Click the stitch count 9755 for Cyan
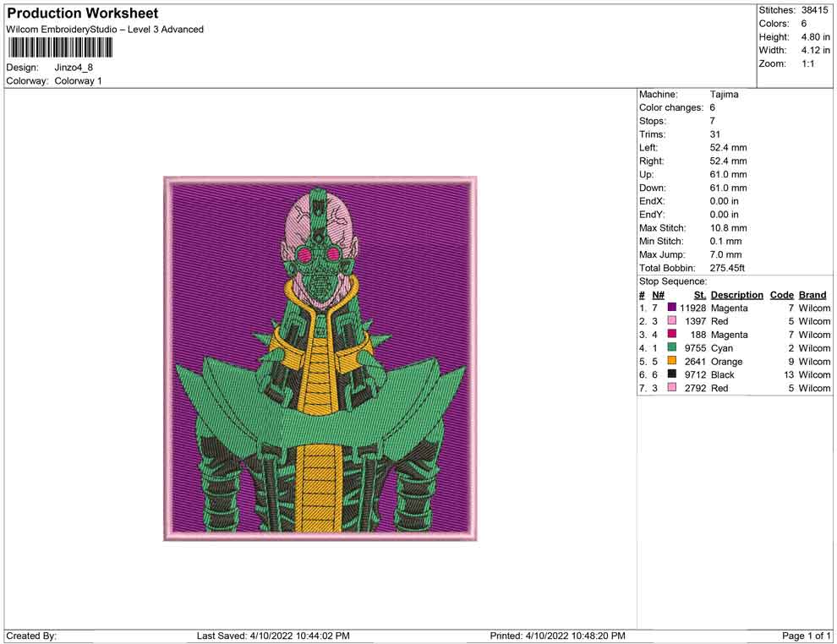 [x=696, y=348]
